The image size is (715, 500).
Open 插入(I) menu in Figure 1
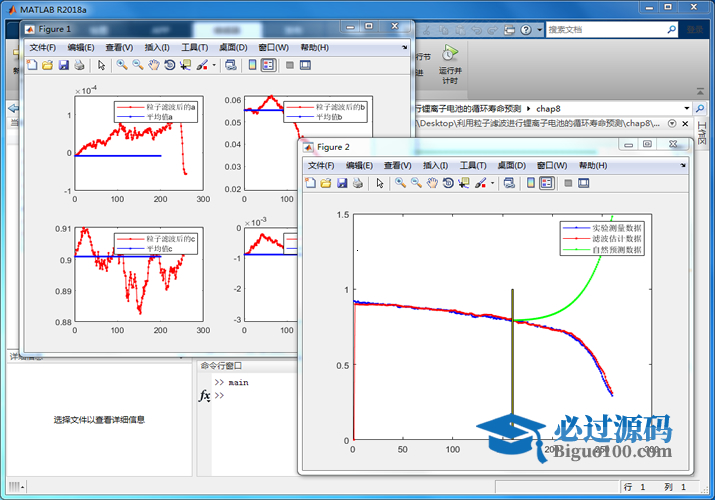[x=157, y=47]
